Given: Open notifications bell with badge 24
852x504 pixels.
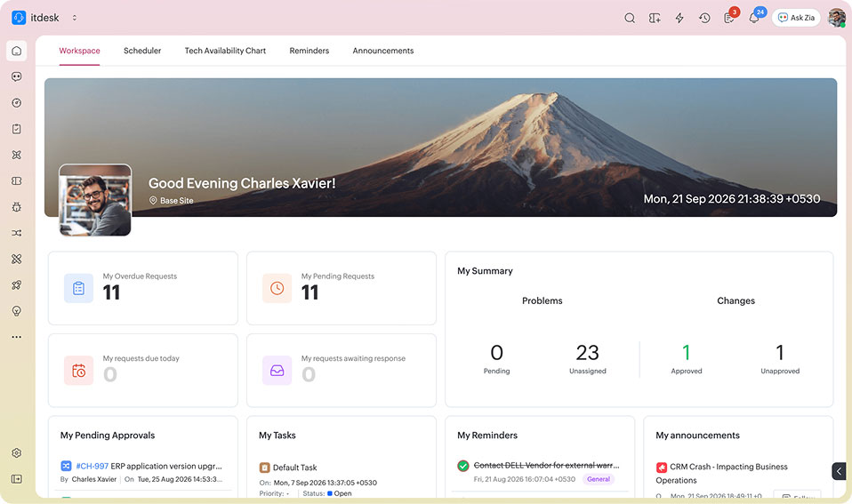Looking at the screenshot, I should point(754,18).
